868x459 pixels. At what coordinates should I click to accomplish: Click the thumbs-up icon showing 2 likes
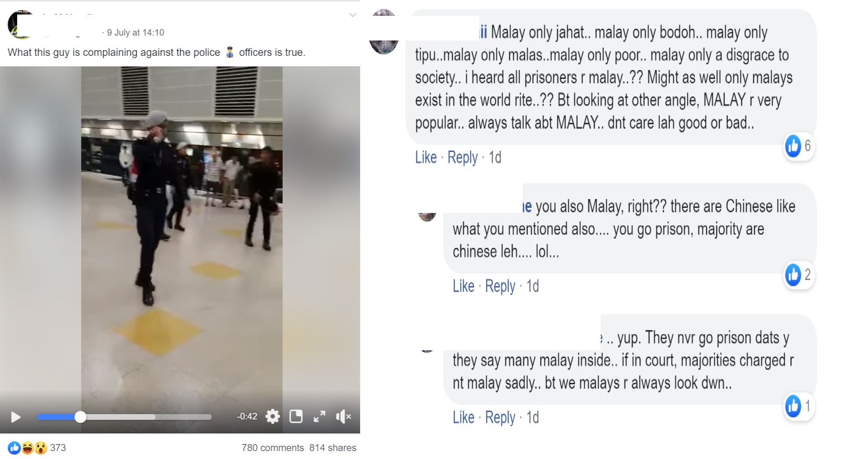coord(793,275)
